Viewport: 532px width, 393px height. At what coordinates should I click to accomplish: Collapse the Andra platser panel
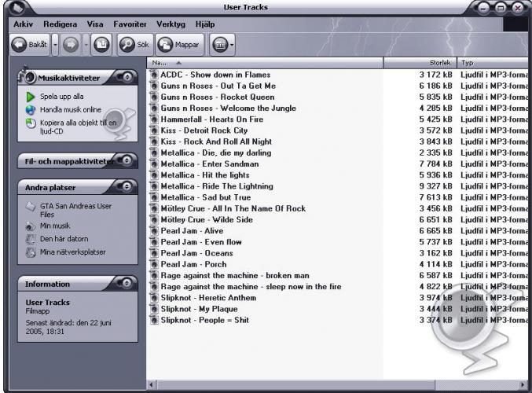(127, 187)
